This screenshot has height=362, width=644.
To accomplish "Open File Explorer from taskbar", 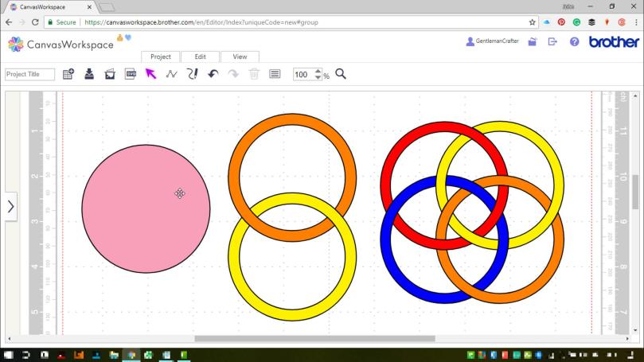I will pos(114,355).
